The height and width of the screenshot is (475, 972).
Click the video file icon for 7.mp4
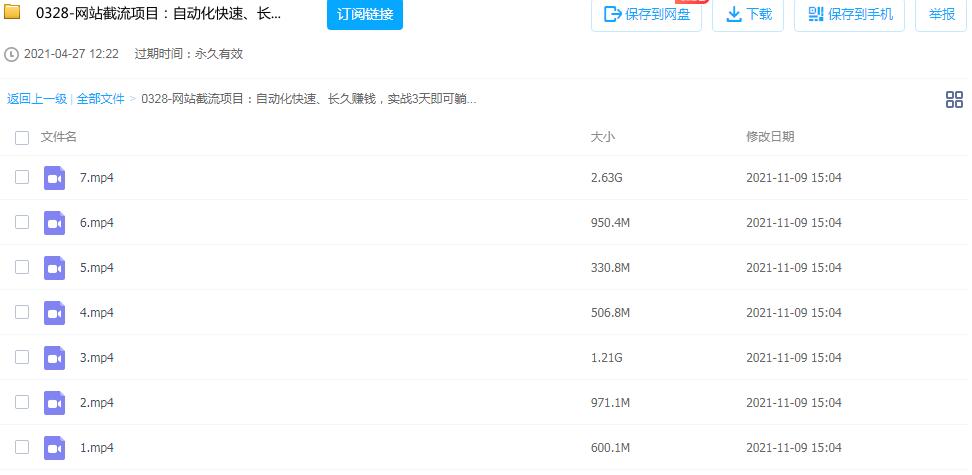pyautogui.click(x=55, y=178)
